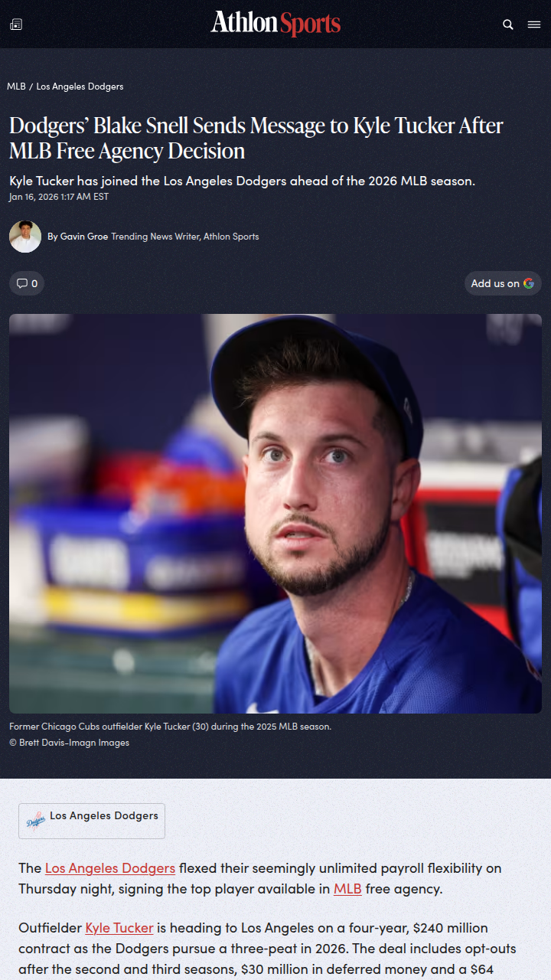
Task: Follow the MLB link in article
Action: (347, 889)
